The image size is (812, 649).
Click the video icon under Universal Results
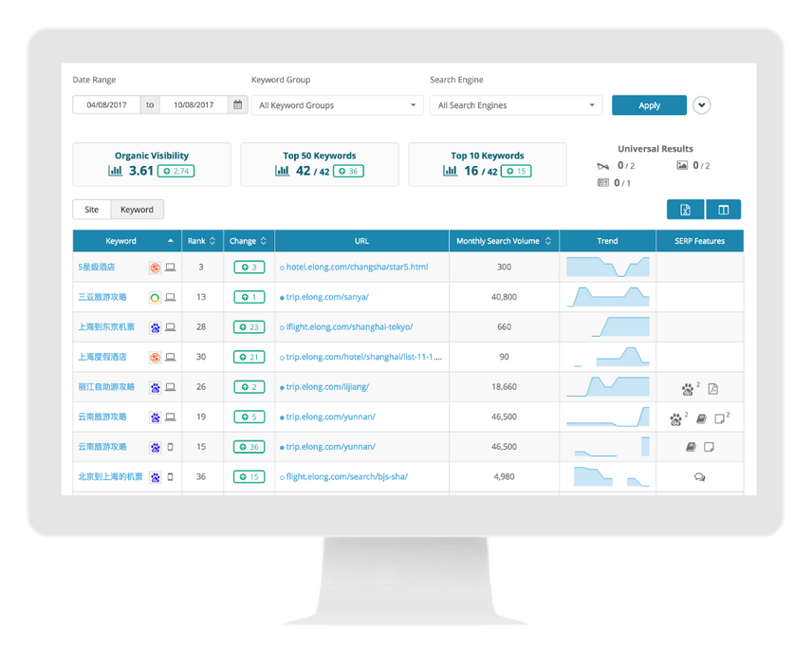coord(603,166)
